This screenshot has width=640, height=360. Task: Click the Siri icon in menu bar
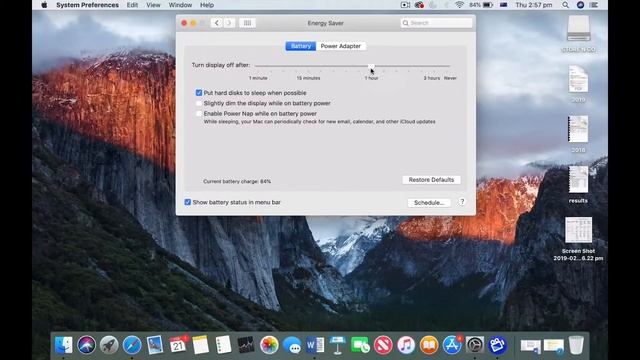(x=580, y=5)
